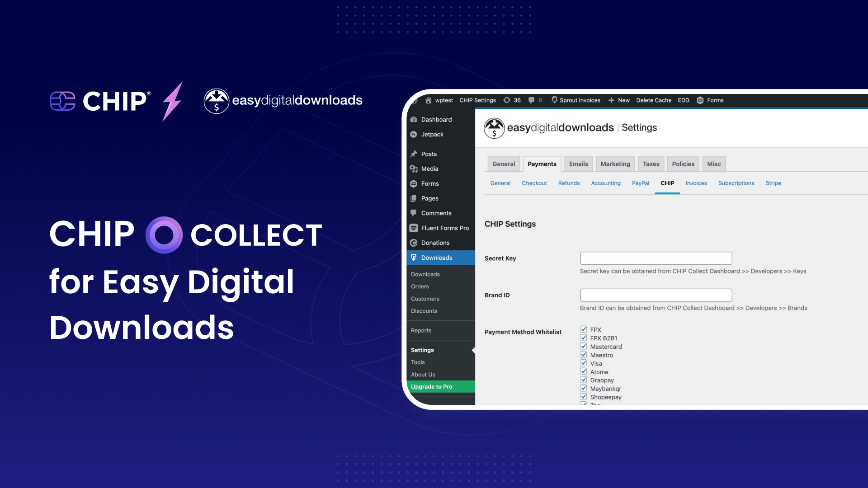Click the Dashboard icon in sidebar
The image size is (868, 488).
414,119
